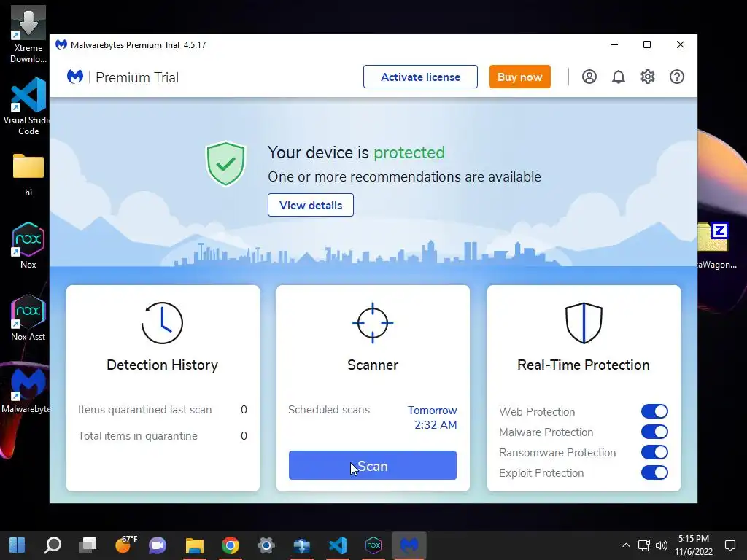Screen dimensions: 747x560
Task: Toggle Ransomware Protection switch
Action: (x=654, y=452)
